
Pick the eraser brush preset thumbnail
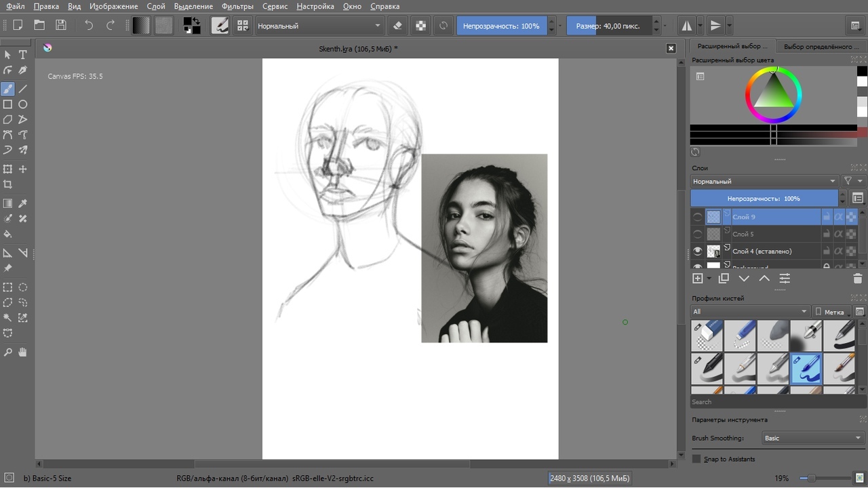707,335
